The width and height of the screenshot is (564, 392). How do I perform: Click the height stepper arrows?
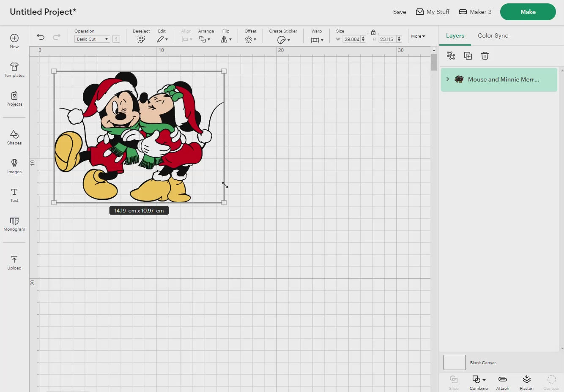399,39
